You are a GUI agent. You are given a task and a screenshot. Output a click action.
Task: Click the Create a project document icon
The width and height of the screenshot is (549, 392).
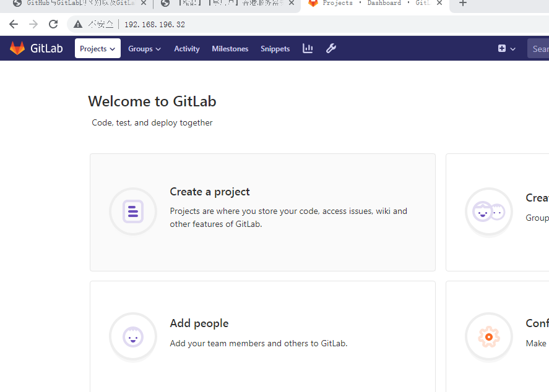(133, 211)
